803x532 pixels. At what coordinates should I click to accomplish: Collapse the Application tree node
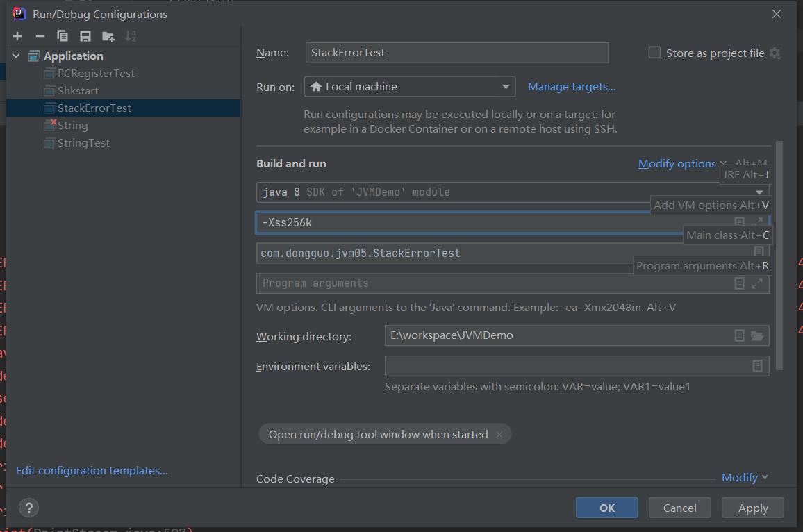17,56
